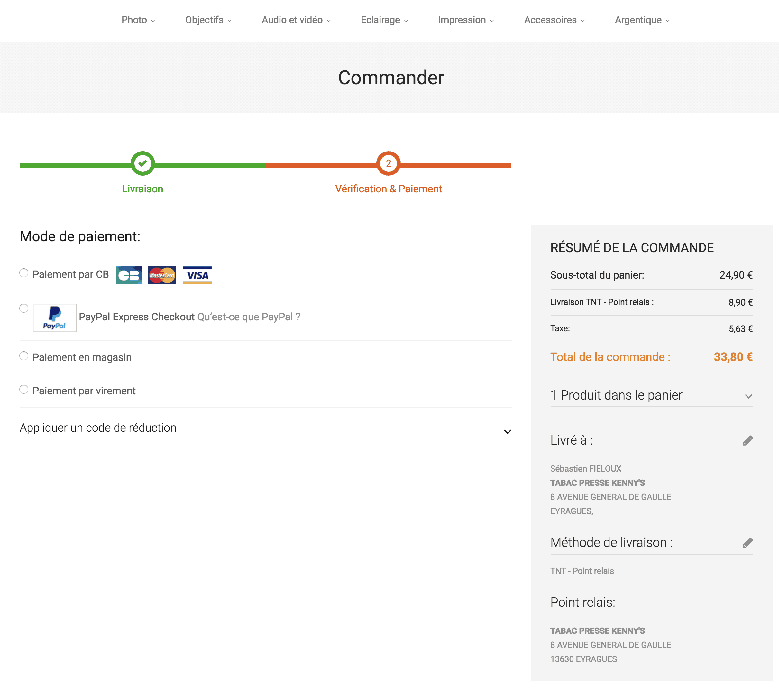The width and height of the screenshot is (779, 700).
Task: Click Qu'est-ce que PayPal ? link
Action: coord(249,317)
